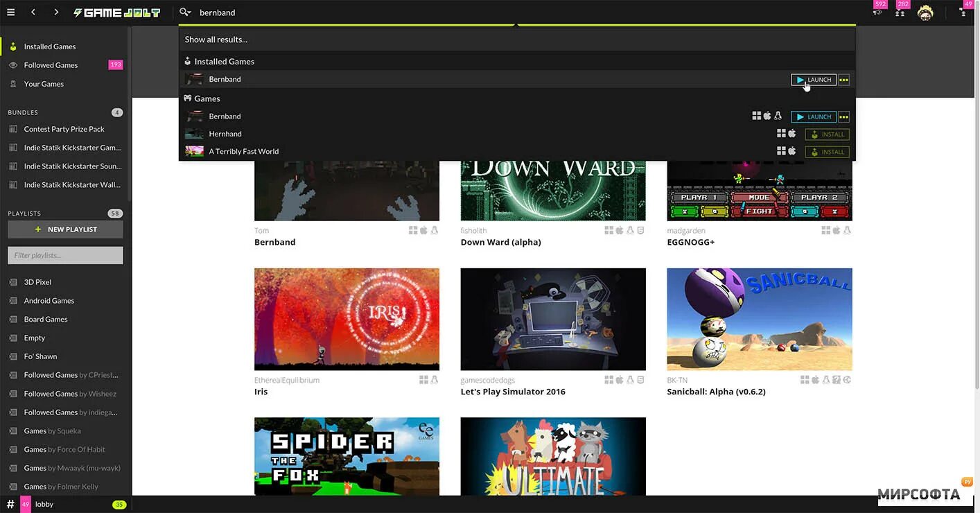Click the Playlists count badge 58

(115, 214)
